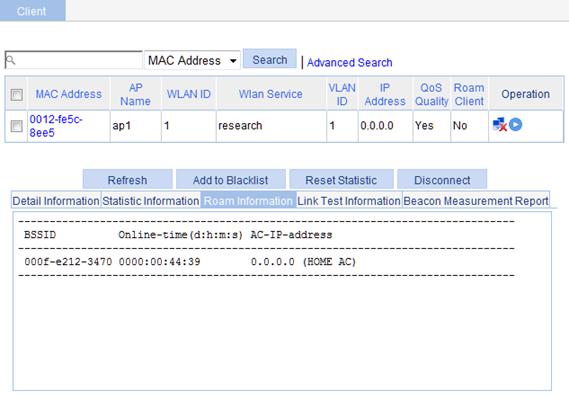Image resolution: width=569 pixels, height=399 pixels.
Task: Sort by WLAN ID column header
Action: coord(189,94)
